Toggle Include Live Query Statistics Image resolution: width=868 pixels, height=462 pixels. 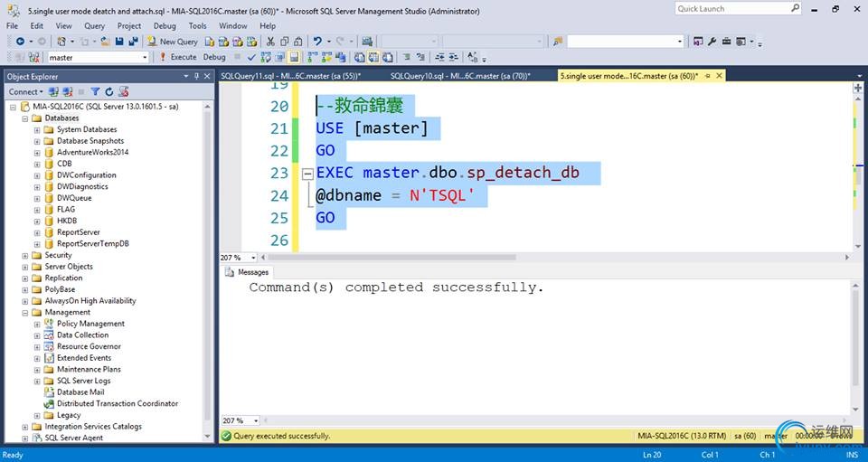click(326, 57)
